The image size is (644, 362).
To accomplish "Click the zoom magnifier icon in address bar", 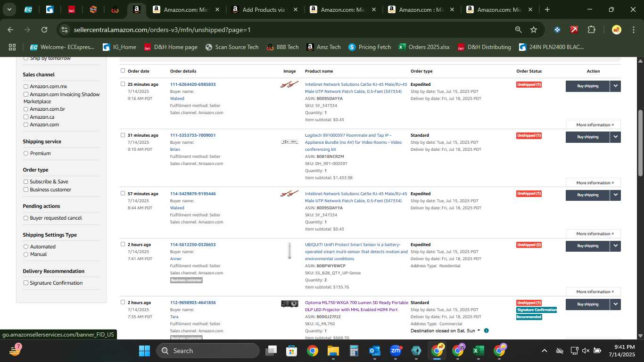I will tap(518, 30).
